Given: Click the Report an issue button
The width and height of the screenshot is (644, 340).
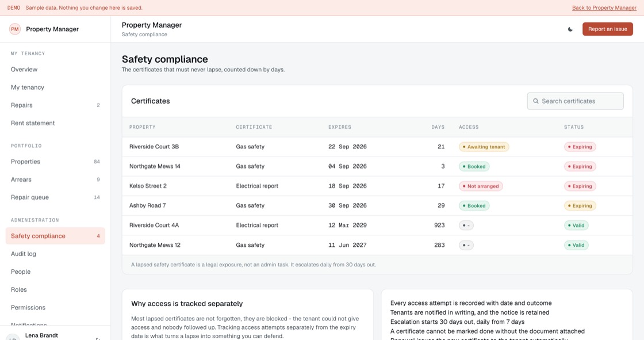Looking at the screenshot, I should (x=607, y=29).
